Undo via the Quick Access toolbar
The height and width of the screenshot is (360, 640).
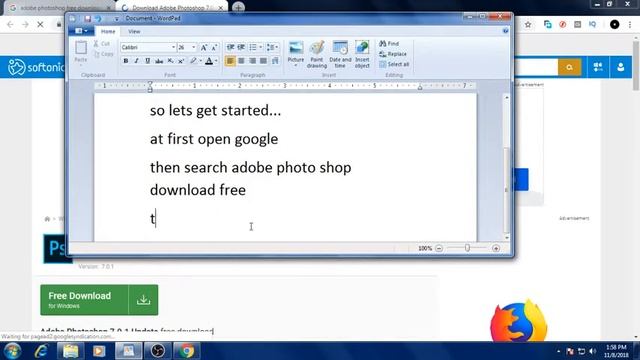98,18
